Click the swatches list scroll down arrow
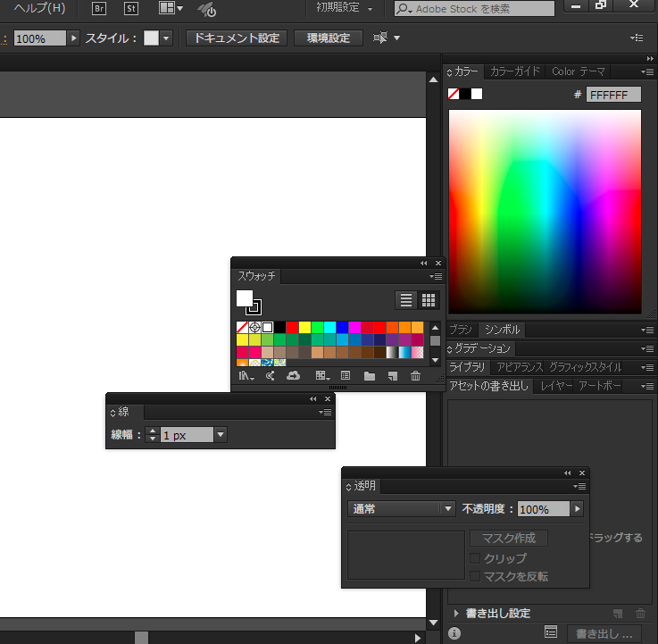 coord(435,360)
